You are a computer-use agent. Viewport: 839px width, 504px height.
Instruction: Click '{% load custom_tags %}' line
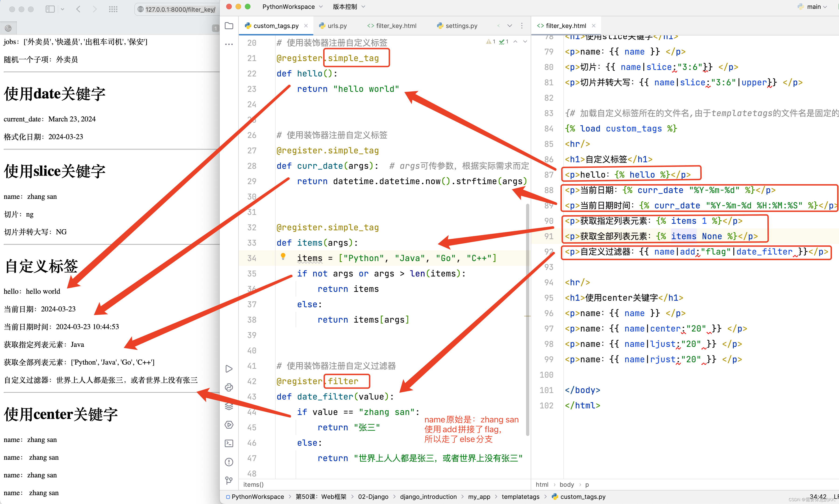click(x=621, y=129)
